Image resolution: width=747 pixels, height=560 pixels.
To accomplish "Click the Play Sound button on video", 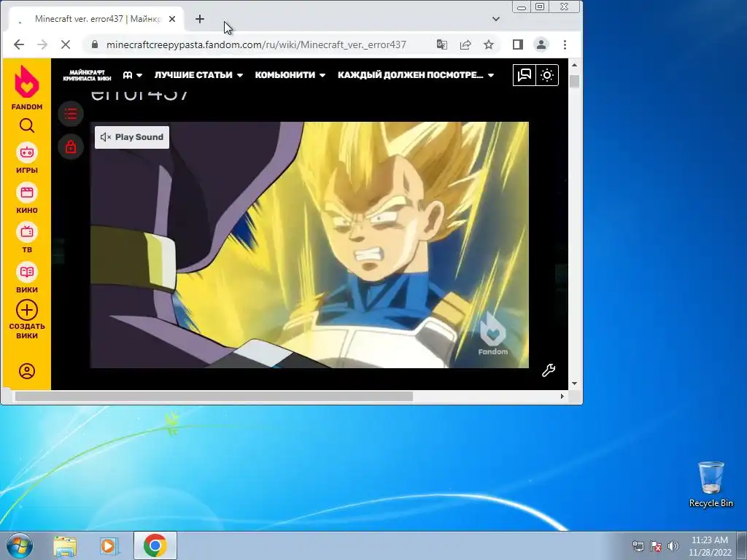I will (132, 137).
